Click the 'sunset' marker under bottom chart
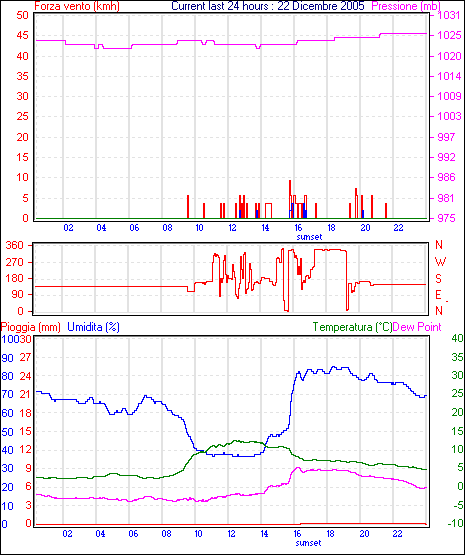This screenshot has width=465, height=556. click(308, 543)
